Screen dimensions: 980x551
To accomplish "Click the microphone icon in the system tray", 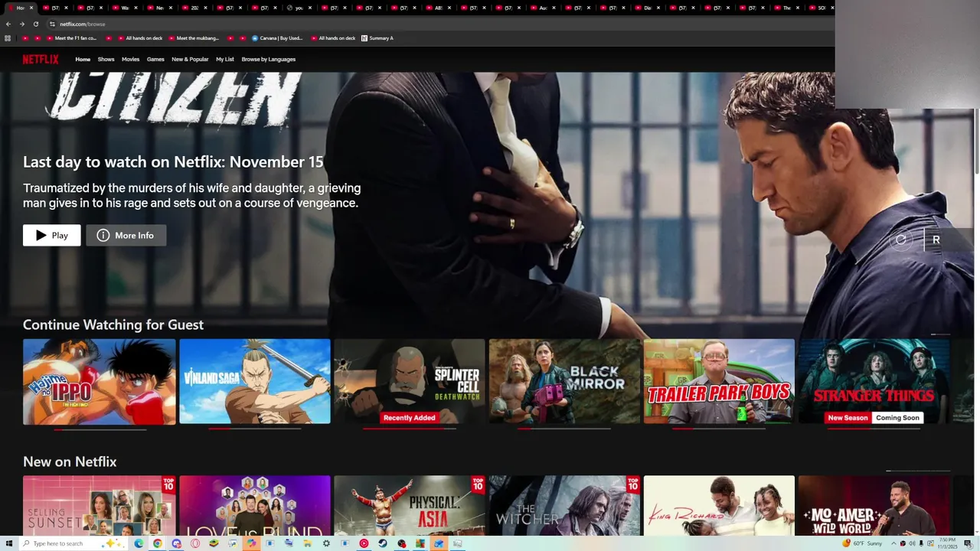I will (921, 543).
